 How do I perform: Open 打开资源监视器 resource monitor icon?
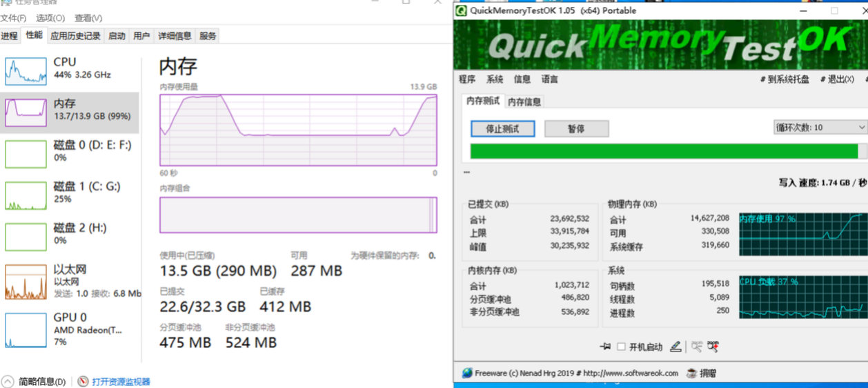(x=83, y=381)
